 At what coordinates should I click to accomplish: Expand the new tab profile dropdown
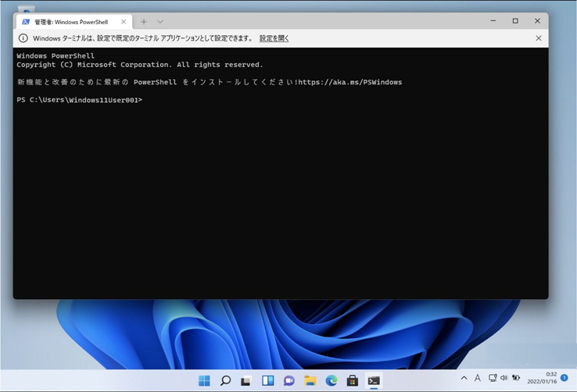160,22
